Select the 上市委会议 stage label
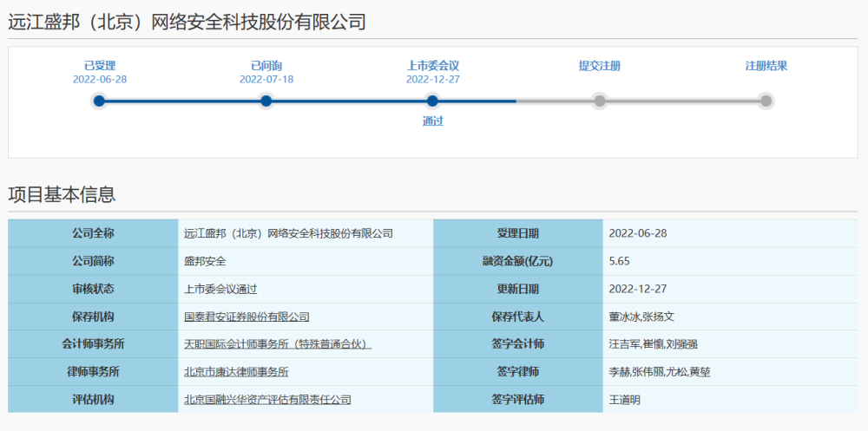The image size is (868, 431). point(432,66)
